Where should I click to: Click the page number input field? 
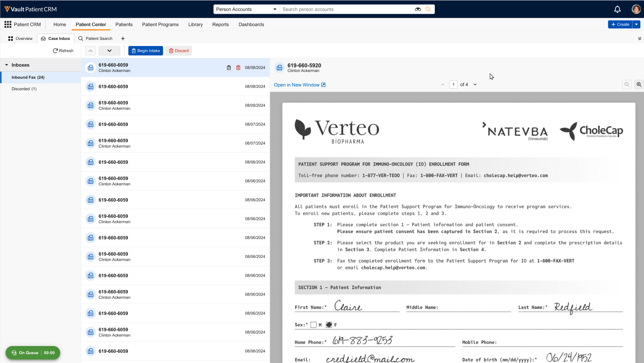[x=453, y=84]
